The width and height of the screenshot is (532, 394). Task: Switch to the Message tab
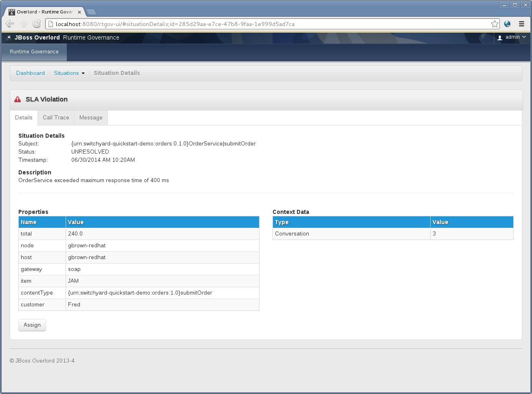[x=91, y=118]
